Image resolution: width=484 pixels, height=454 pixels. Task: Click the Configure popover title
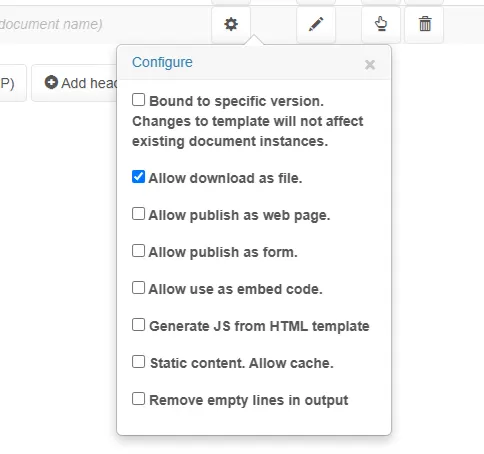162,62
